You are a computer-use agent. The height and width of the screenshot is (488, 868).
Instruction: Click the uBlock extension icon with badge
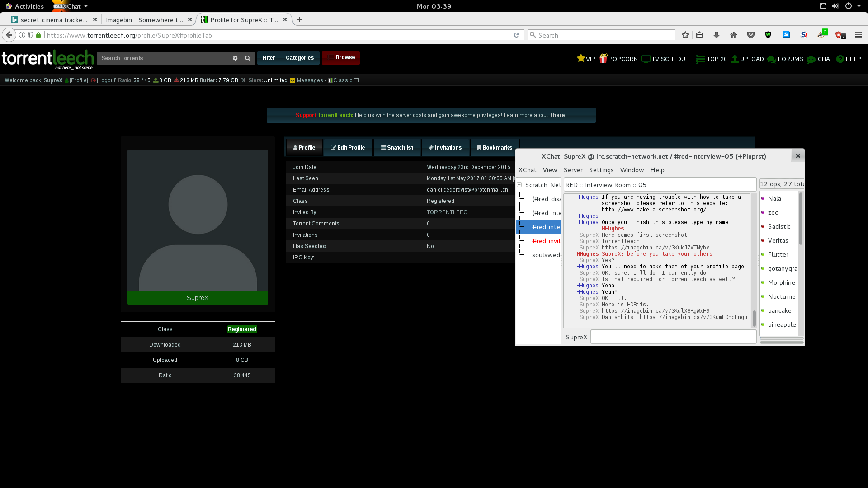[840, 35]
